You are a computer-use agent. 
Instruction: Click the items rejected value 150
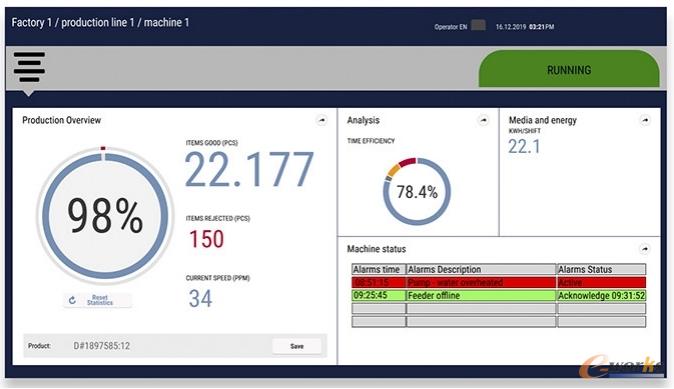click(x=207, y=239)
